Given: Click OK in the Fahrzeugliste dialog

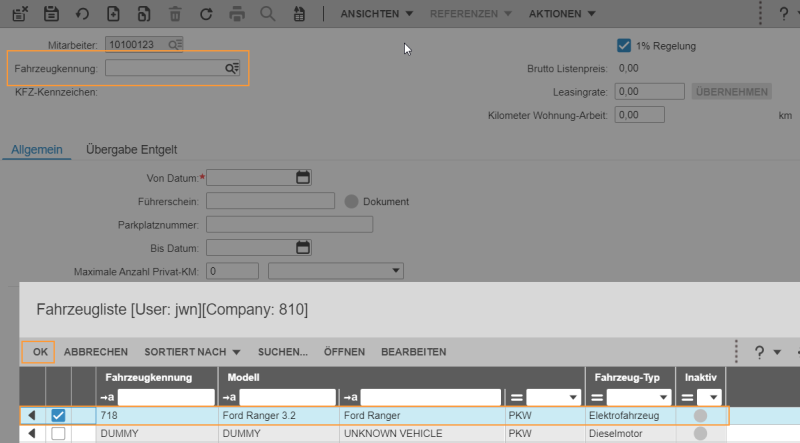Looking at the screenshot, I should (40, 352).
